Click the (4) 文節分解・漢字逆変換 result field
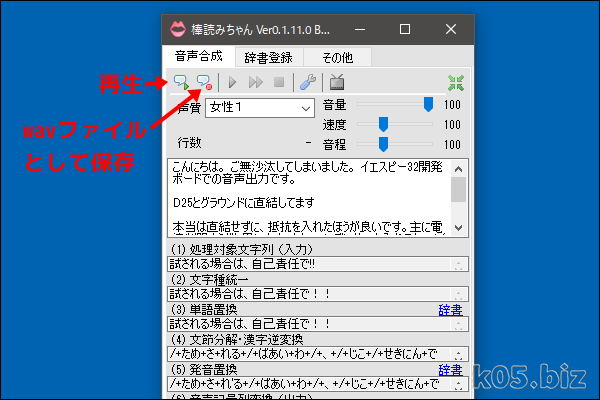This screenshot has height=400, width=600. tap(318, 354)
